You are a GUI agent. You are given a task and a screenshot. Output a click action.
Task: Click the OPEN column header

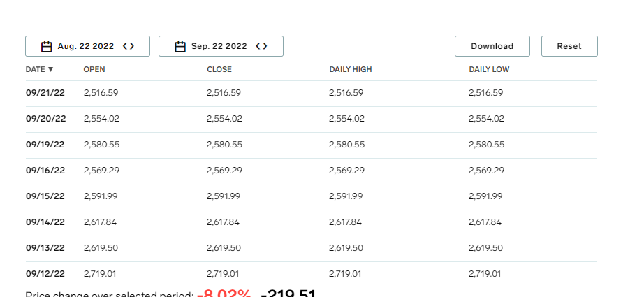tap(94, 69)
